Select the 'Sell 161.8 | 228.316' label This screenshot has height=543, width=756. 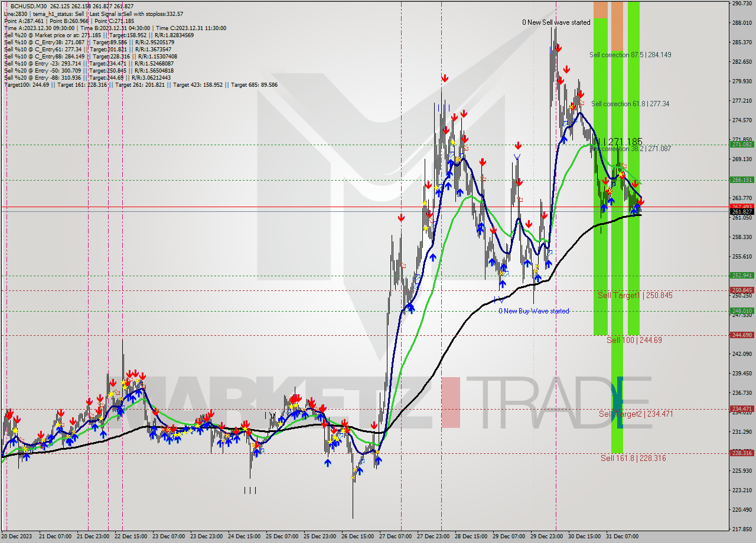click(x=633, y=458)
